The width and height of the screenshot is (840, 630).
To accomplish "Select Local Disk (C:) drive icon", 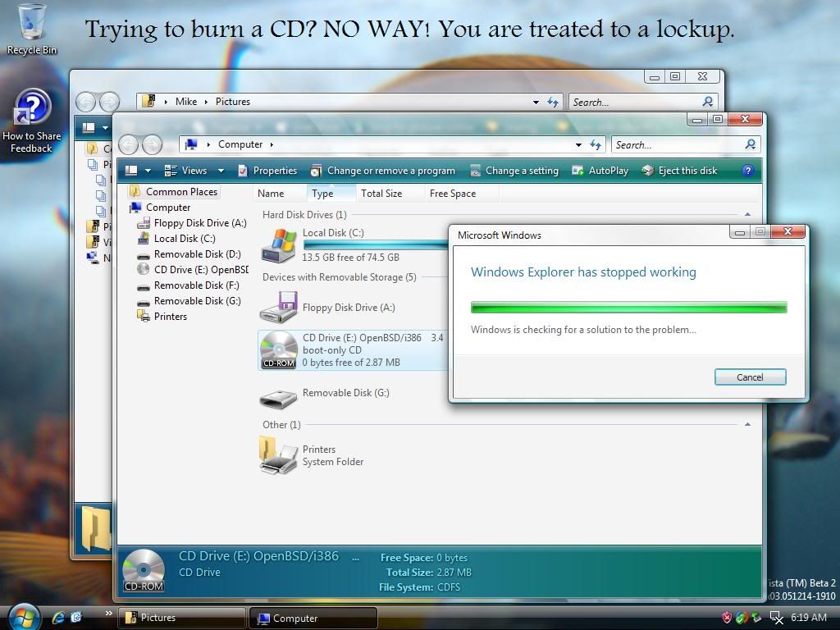I will (x=279, y=244).
